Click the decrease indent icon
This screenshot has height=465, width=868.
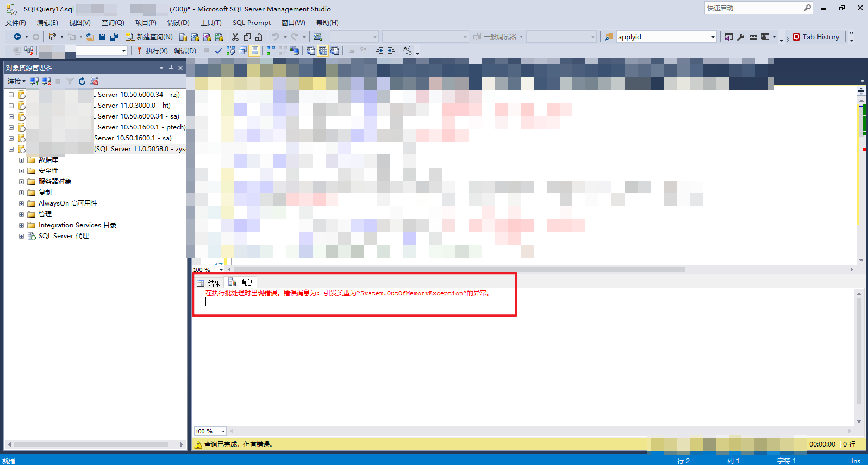(379, 51)
